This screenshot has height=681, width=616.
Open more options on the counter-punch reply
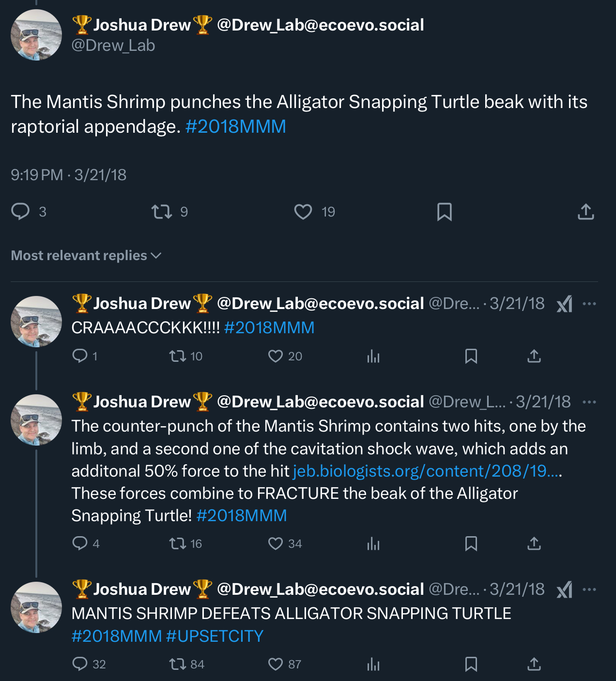pyautogui.click(x=589, y=402)
